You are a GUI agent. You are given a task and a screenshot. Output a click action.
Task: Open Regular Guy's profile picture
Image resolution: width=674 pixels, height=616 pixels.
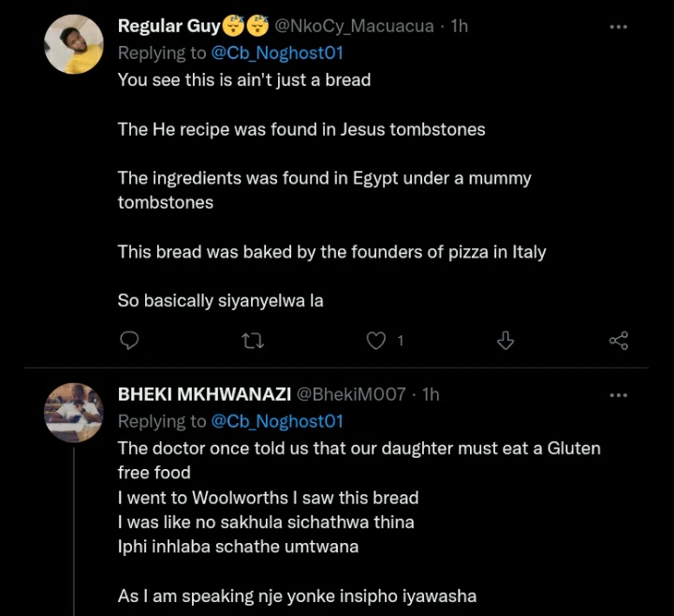click(74, 45)
